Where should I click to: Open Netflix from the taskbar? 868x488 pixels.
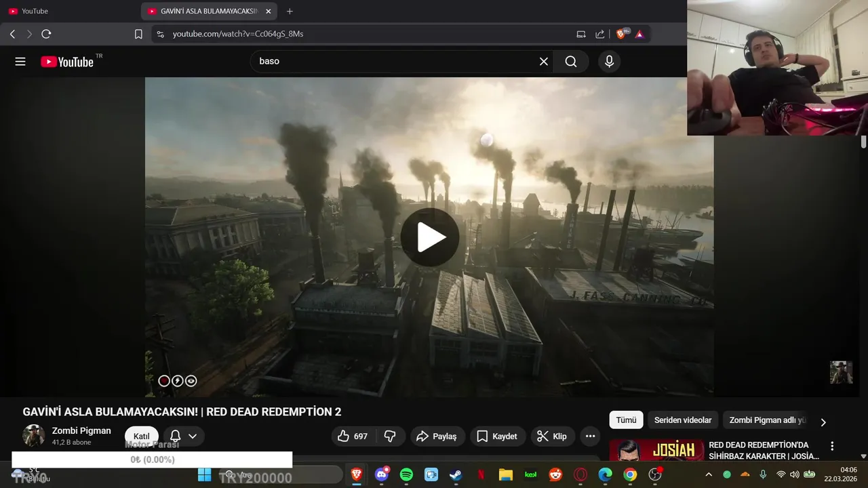click(481, 474)
